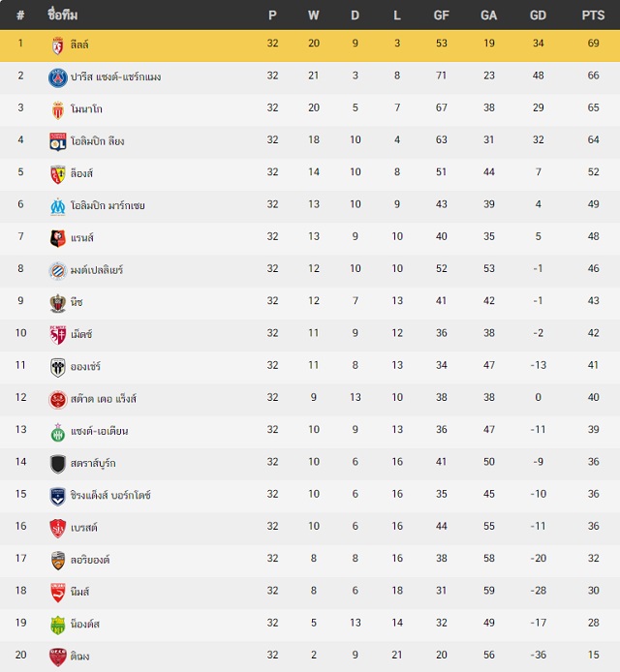Click the Strasbourg placeholder shield icon
The width and height of the screenshot is (620, 672).
[x=57, y=464]
